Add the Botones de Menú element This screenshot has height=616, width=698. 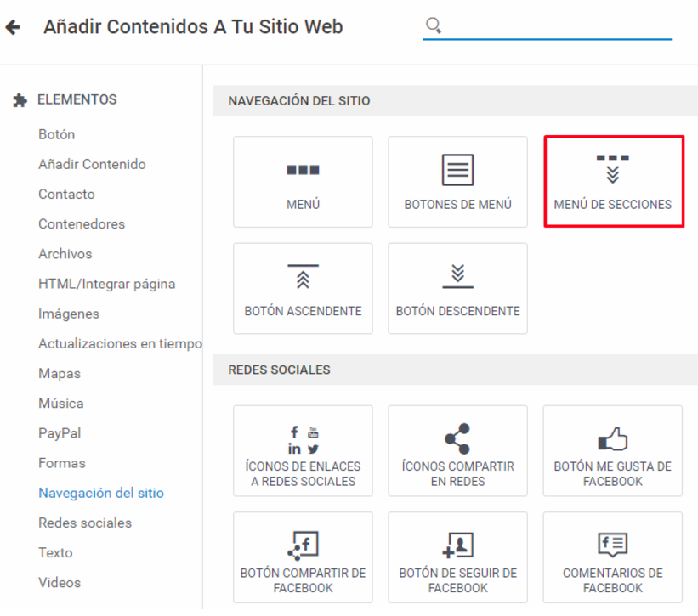click(457, 182)
